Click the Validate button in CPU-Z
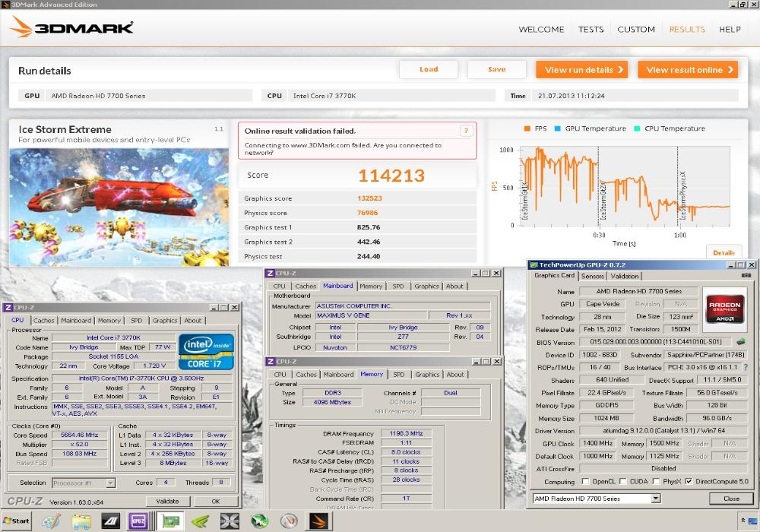The height and width of the screenshot is (532, 760). (x=167, y=501)
